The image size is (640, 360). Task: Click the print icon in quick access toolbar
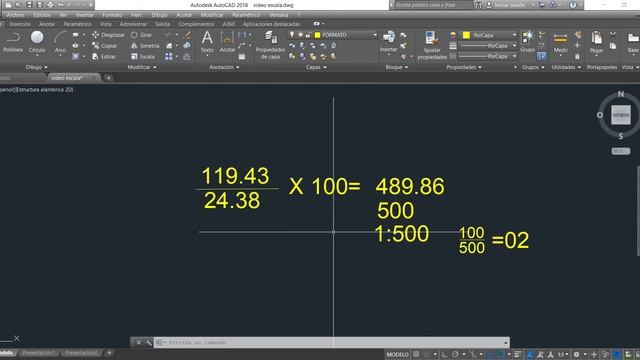tap(50, 5)
